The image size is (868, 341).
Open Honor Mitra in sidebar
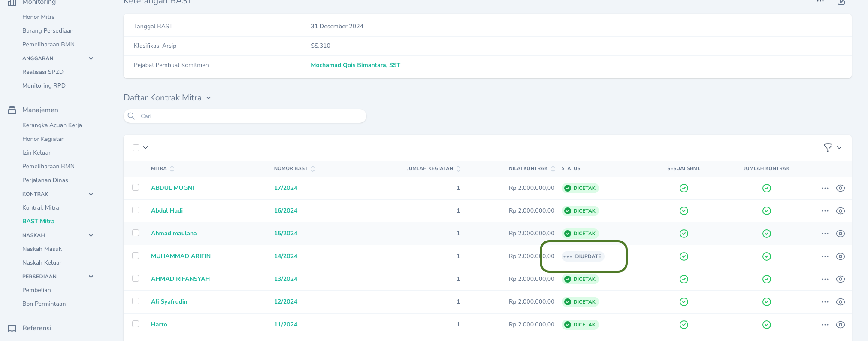pyautogui.click(x=39, y=17)
